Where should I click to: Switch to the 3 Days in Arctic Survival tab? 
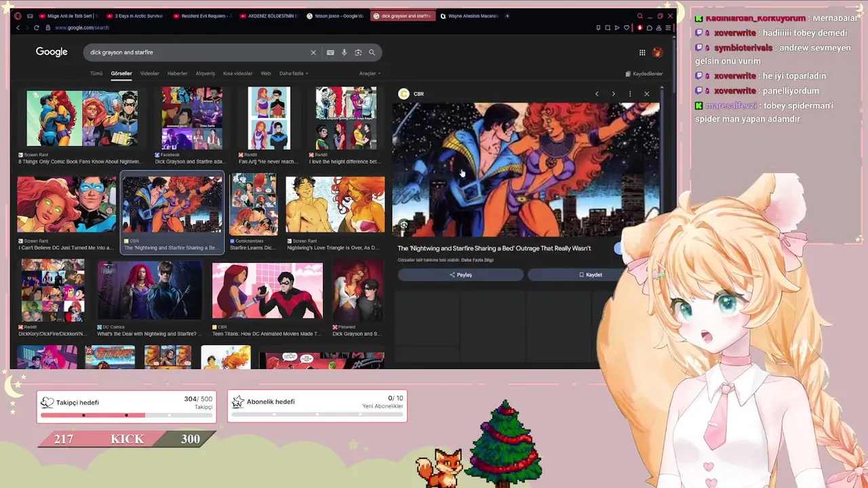136,16
